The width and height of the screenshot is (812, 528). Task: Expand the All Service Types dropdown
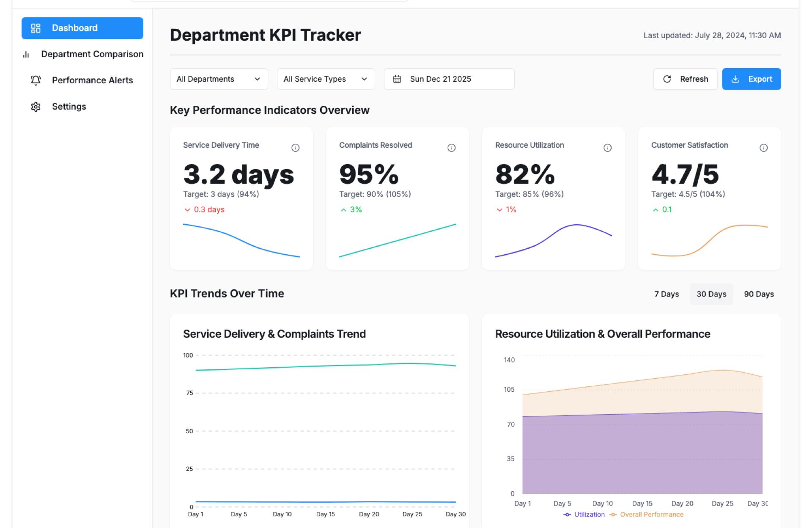pos(326,79)
